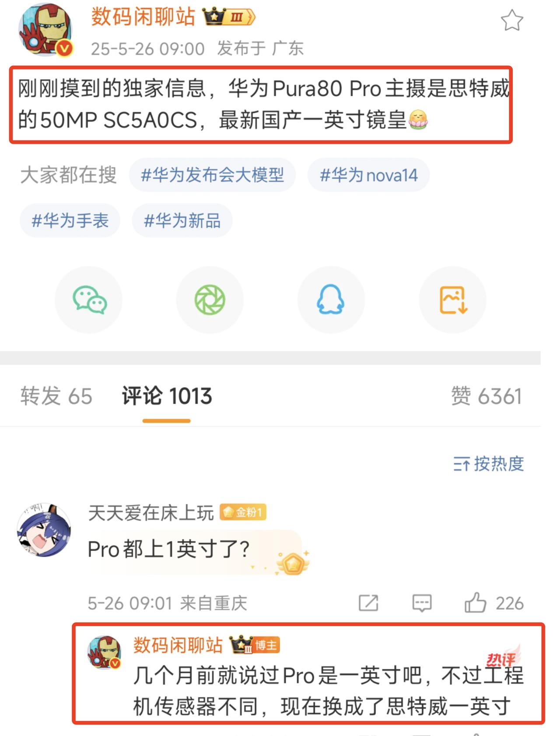Viewport: 560px width, 736px height.
Task: Open 数码闲聊站 profile avatar at top
Action: click(45, 30)
